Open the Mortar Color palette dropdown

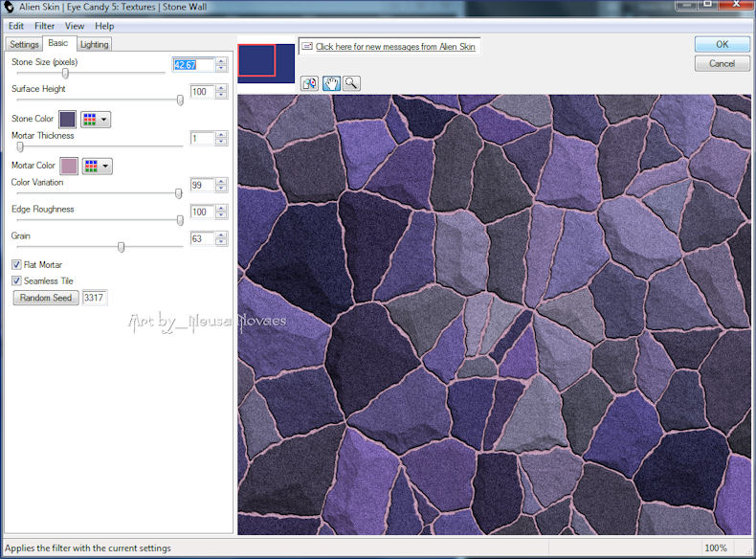pyautogui.click(x=98, y=166)
